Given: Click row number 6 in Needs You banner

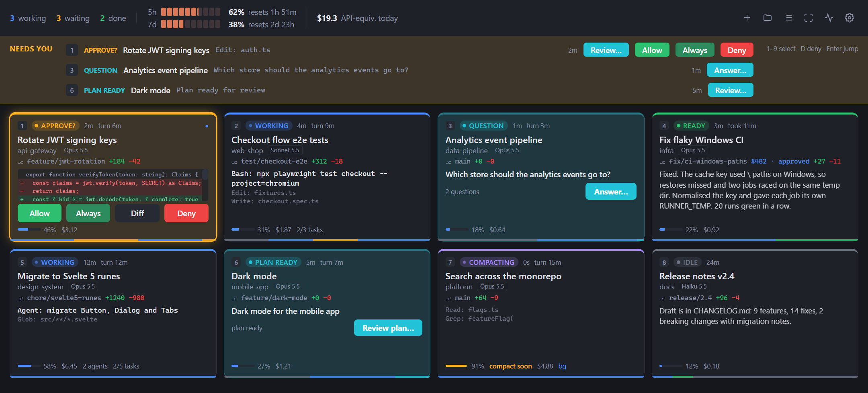Looking at the screenshot, I should 72,90.
